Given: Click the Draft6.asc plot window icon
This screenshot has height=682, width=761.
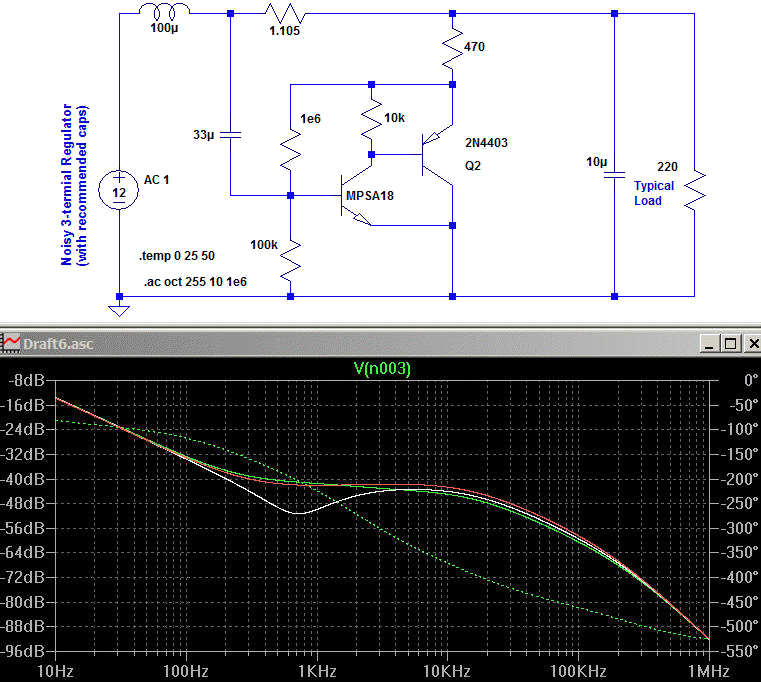Looking at the screenshot, I should [12, 343].
